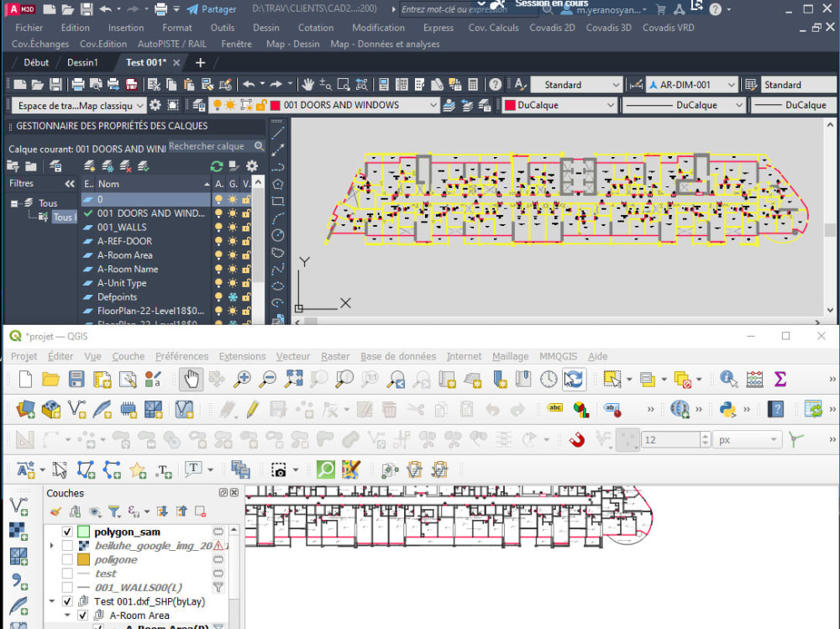Open the QGIS Python console icon

click(727, 409)
